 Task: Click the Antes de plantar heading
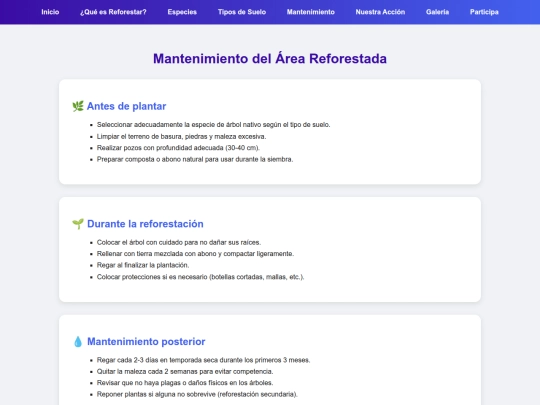pyautogui.click(x=126, y=106)
